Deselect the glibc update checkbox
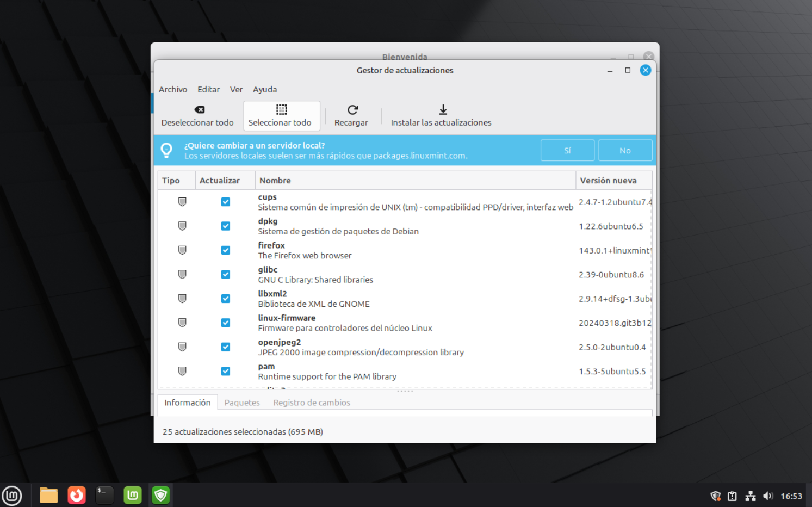The image size is (812, 507). tap(226, 275)
